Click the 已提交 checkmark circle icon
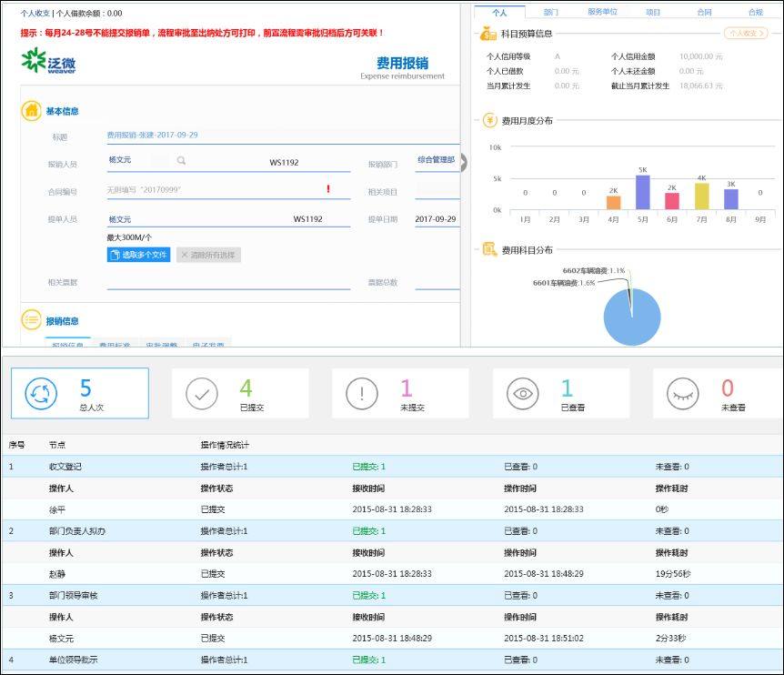The width and height of the screenshot is (784, 675). (202, 393)
